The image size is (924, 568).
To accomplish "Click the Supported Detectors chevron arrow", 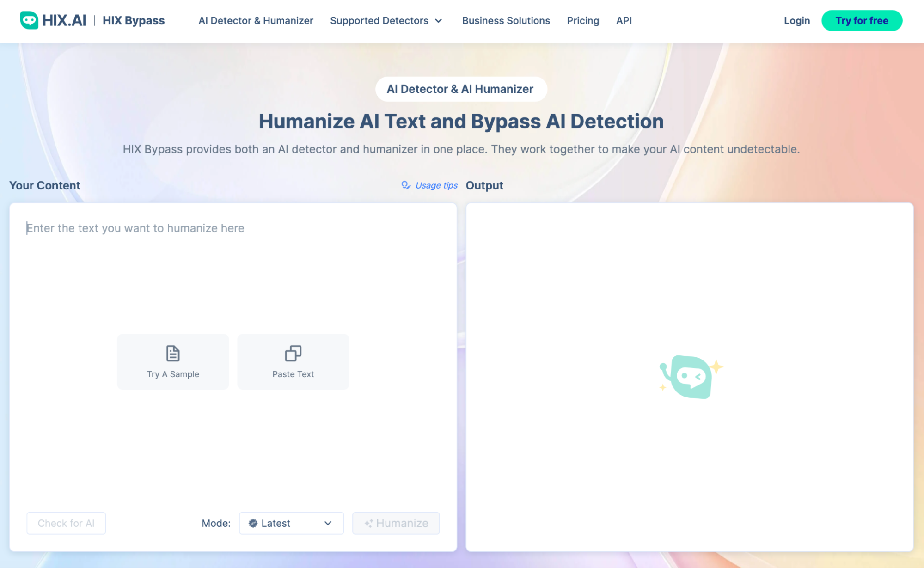I will (439, 21).
